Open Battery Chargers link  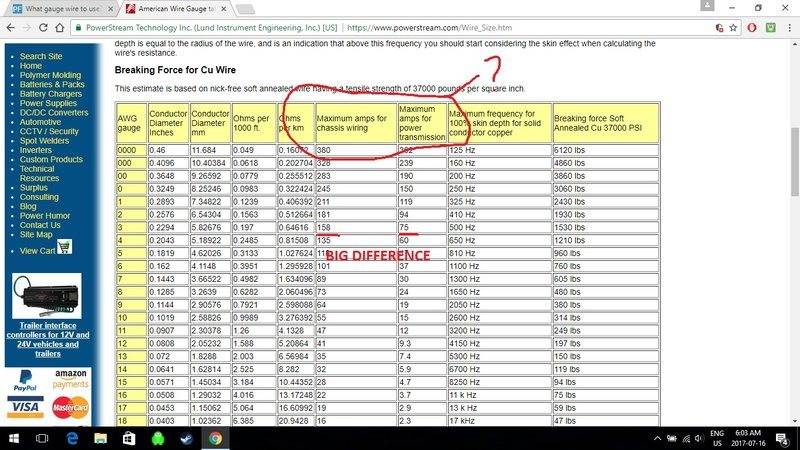[51, 94]
